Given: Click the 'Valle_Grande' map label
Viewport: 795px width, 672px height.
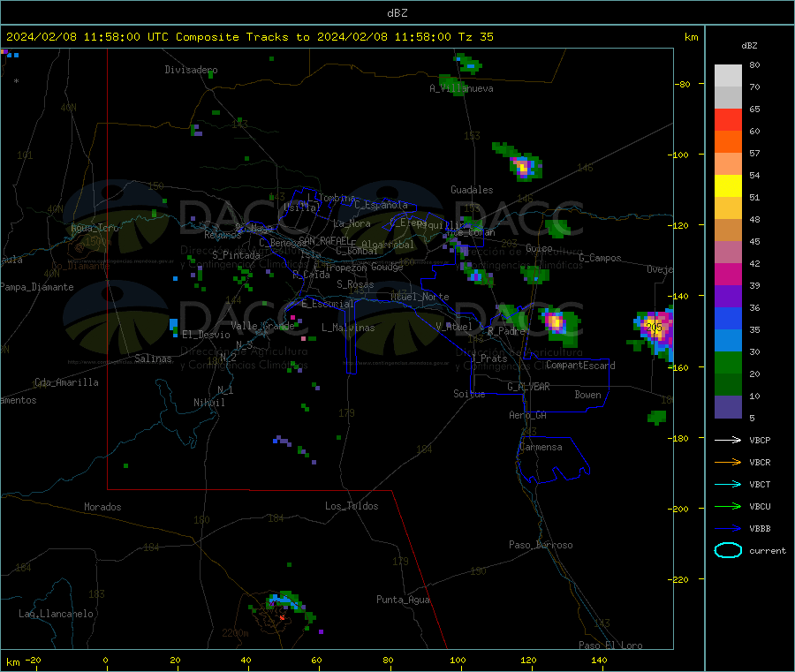Looking at the screenshot, I should click(x=262, y=326).
